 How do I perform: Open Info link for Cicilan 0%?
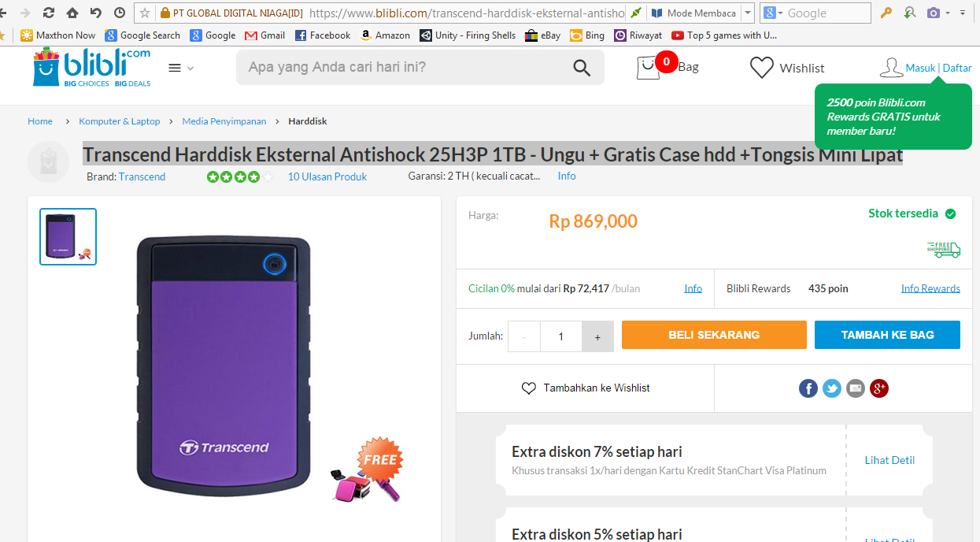pyautogui.click(x=693, y=288)
